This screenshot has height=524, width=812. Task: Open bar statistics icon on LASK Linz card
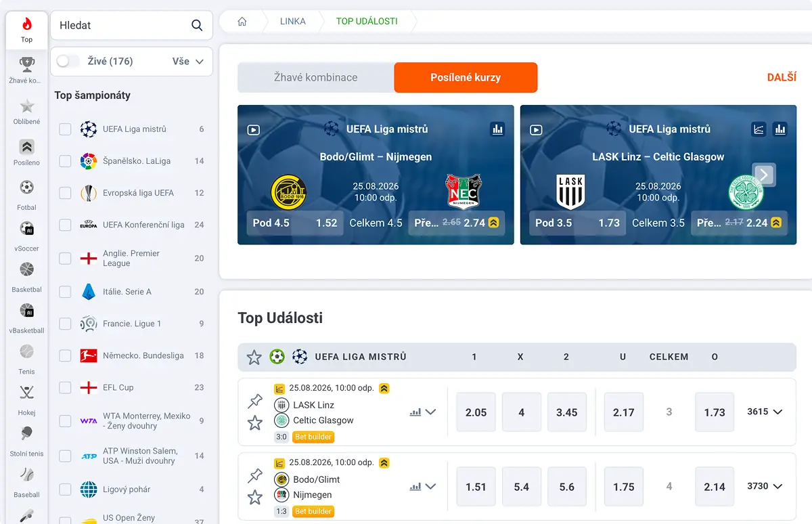coord(780,129)
